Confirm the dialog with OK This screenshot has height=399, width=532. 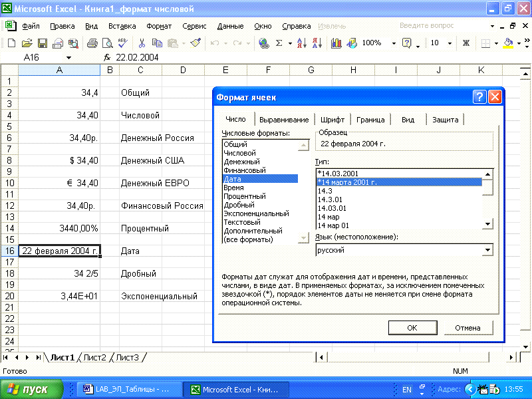click(412, 328)
